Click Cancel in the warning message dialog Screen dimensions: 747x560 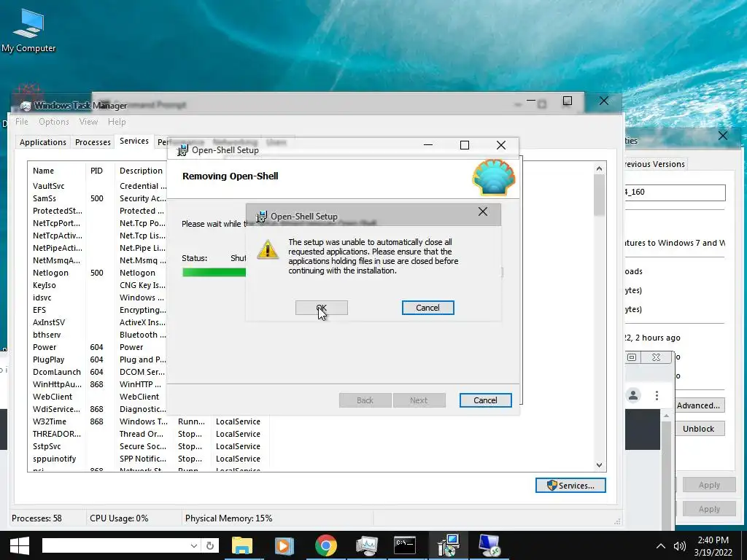point(427,308)
